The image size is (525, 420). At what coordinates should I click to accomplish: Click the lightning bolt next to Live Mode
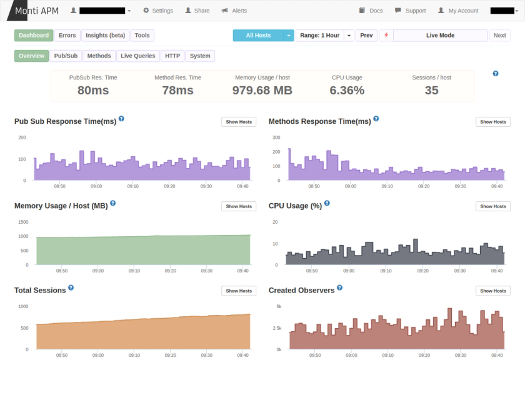[x=386, y=36]
